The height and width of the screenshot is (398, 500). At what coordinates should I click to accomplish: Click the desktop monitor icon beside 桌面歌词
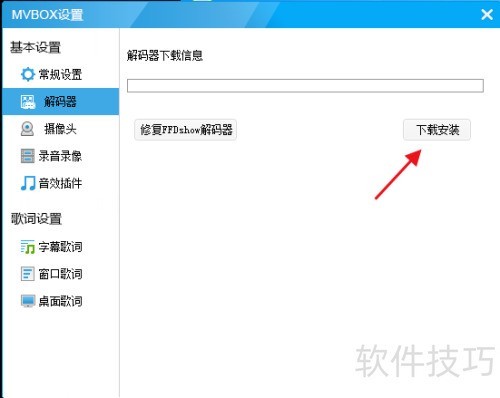click(x=28, y=301)
